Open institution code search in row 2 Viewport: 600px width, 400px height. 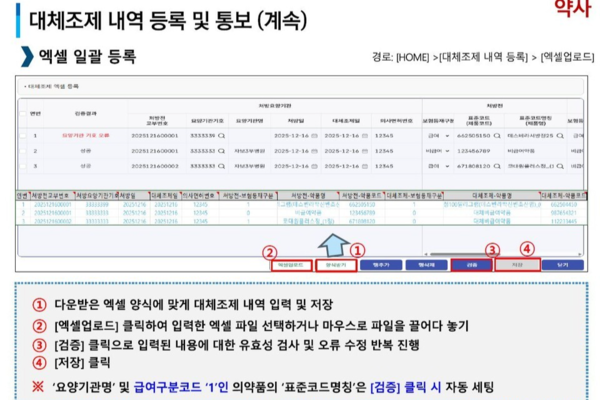[x=222, y=151]
